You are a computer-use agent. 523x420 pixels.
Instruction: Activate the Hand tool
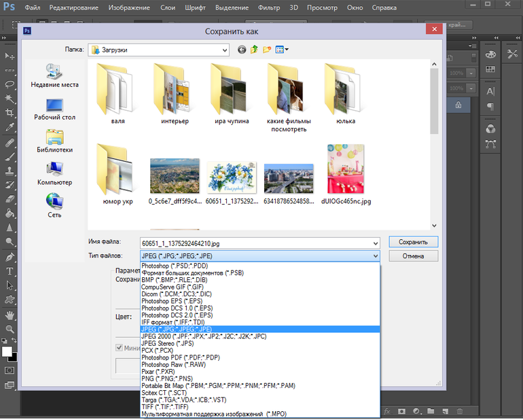tap(10, 315)
